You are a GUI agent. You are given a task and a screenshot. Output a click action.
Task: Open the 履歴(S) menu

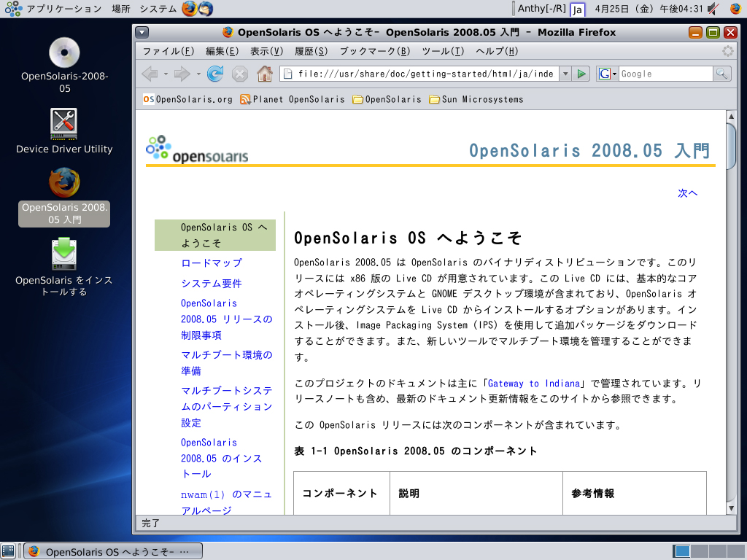click(311, 51)
